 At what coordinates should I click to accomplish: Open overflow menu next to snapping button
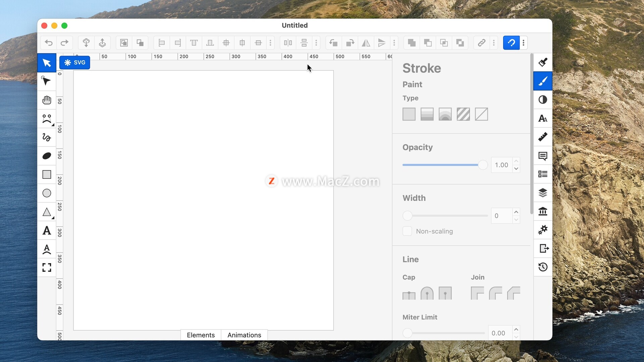click(524, 43)
